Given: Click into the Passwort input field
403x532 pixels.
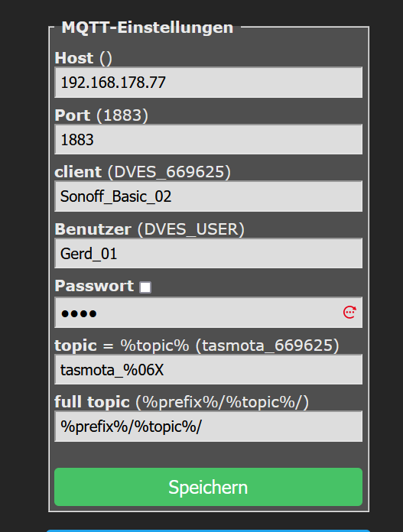Looking at the screenshot, I should (208, 313).
